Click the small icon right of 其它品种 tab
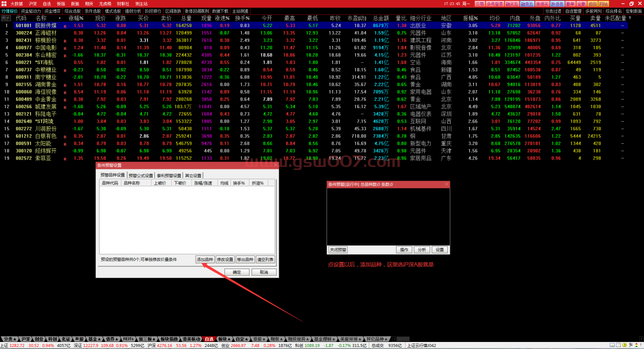 click(x=394, y=339)
